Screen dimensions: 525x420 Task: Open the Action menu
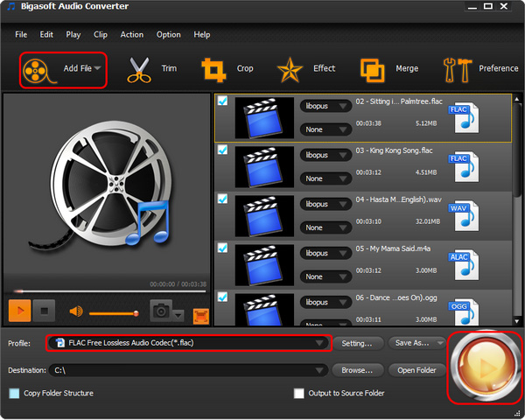132,34
